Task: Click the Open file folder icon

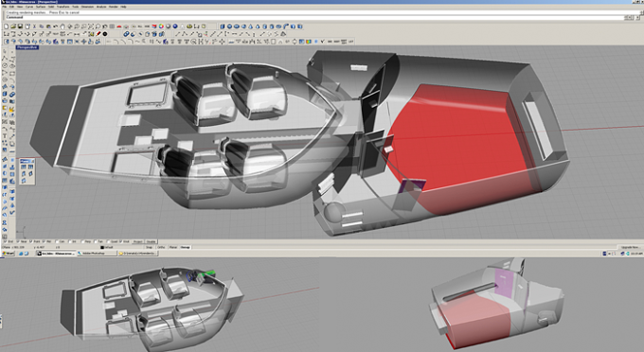Action: point(13,26)
